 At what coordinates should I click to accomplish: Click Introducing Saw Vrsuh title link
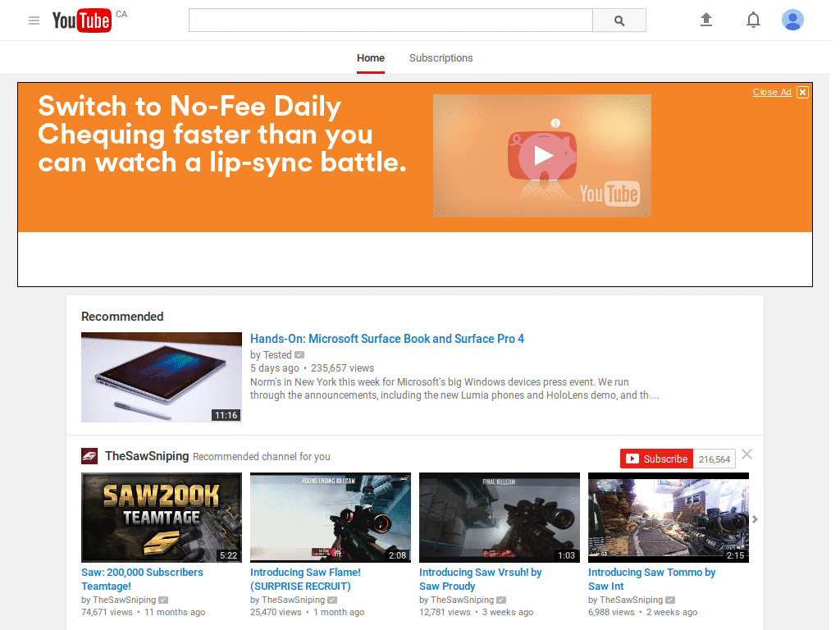[x=480, y=579]
